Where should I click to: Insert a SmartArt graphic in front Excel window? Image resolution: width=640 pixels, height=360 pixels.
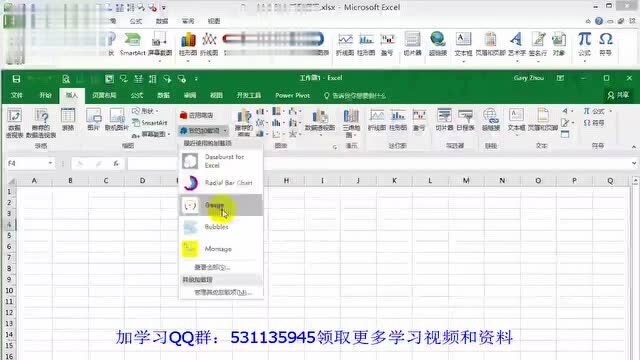point(150,122)
